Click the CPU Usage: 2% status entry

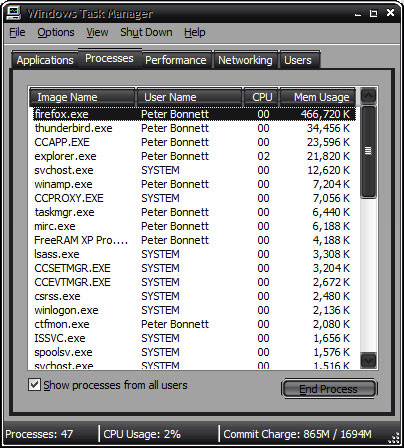click(142, 434)
